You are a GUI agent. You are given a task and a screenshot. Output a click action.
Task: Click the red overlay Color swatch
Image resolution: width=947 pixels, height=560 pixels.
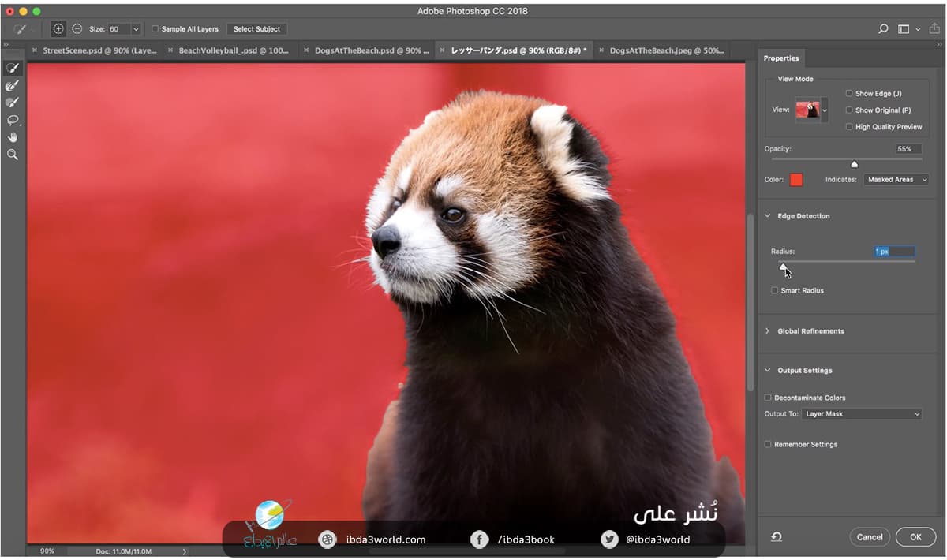tap(796, 180)
